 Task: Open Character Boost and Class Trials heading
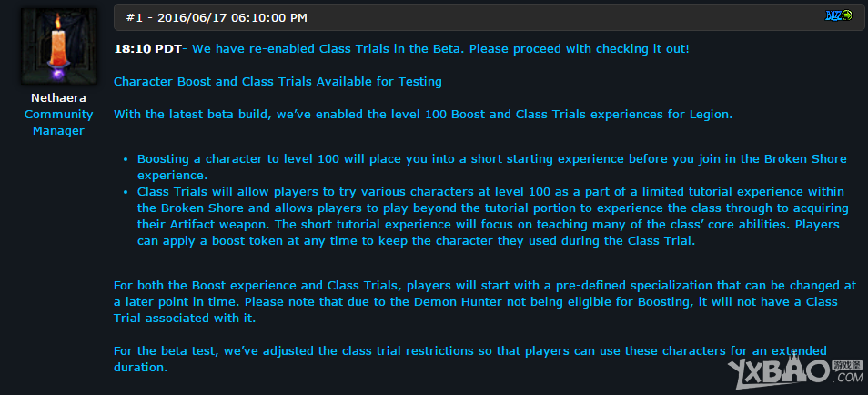click(278, 81)
